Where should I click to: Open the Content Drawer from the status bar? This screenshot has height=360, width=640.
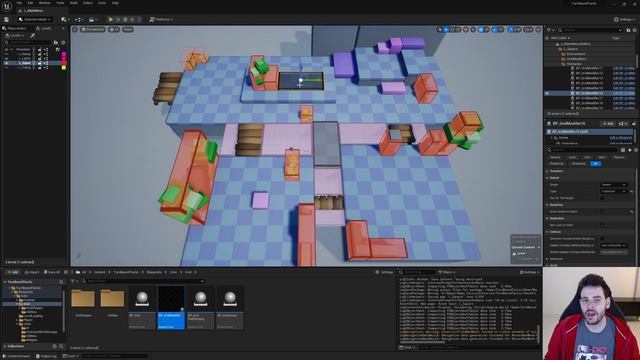16,356
